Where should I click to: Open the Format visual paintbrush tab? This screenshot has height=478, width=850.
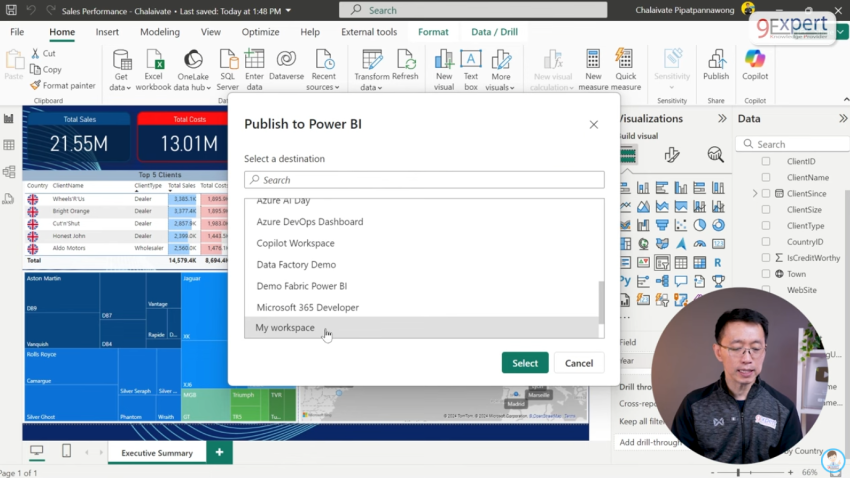point(672,155)
